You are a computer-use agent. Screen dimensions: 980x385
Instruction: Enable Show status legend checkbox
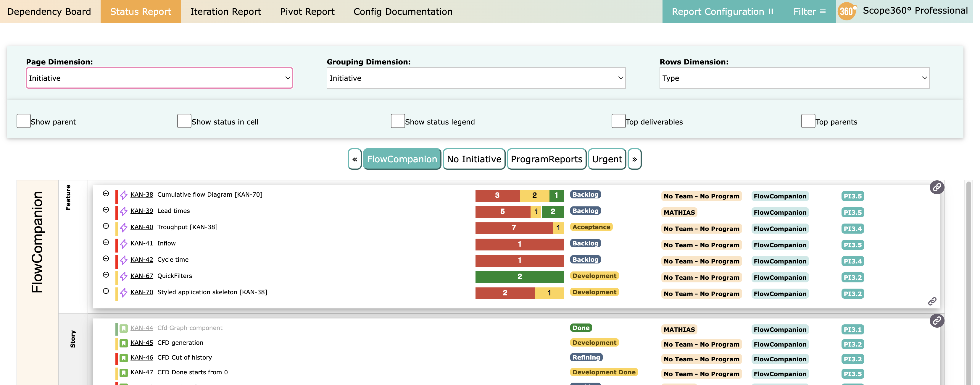click(x=398, y=121)
